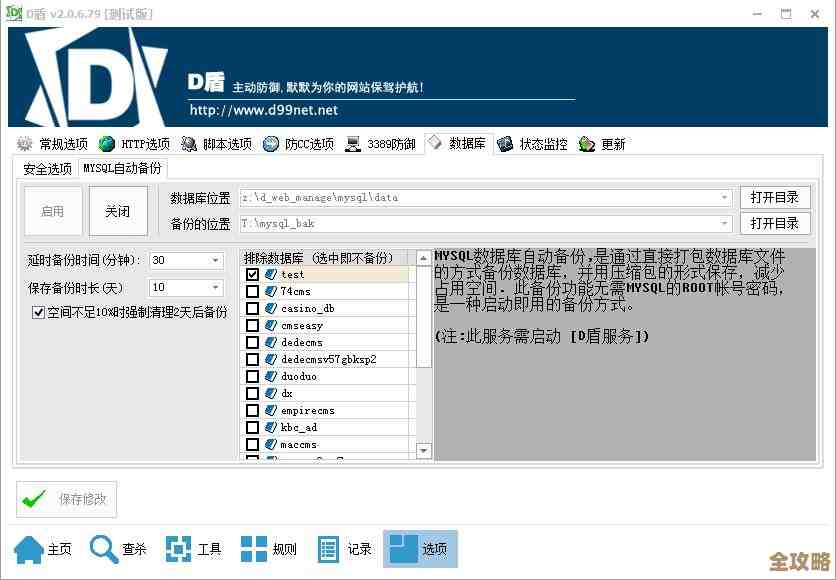This screenshot has width=836, height=580.
Task: Open the 查杀 scan magnifier icon
Action: [x=104, y=549]
